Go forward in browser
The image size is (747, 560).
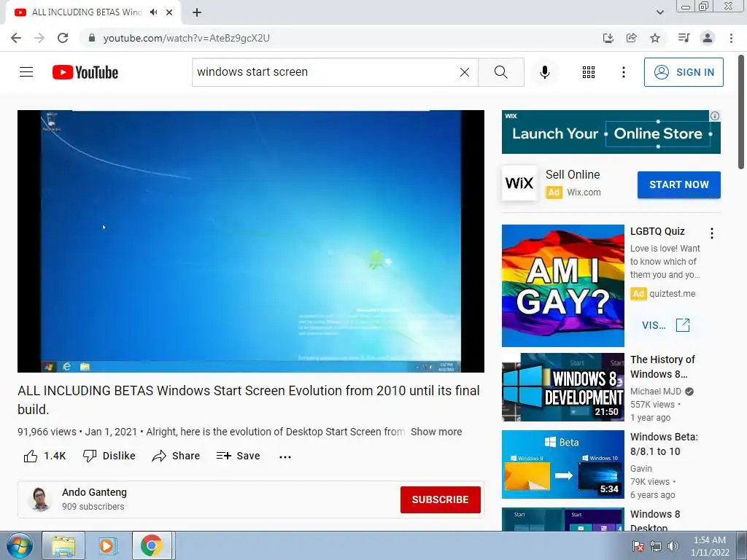pos(39,38)
